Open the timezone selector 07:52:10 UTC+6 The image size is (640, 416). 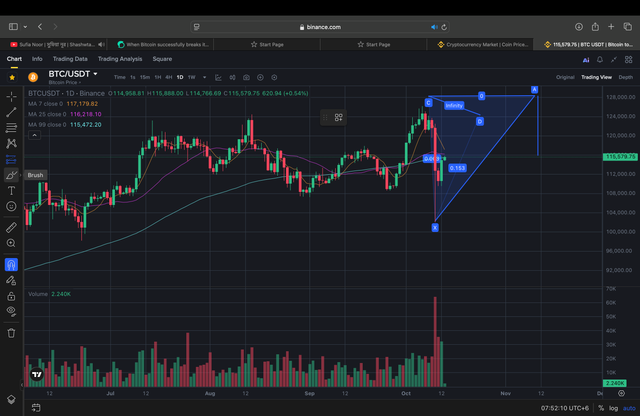pos(565,408)
